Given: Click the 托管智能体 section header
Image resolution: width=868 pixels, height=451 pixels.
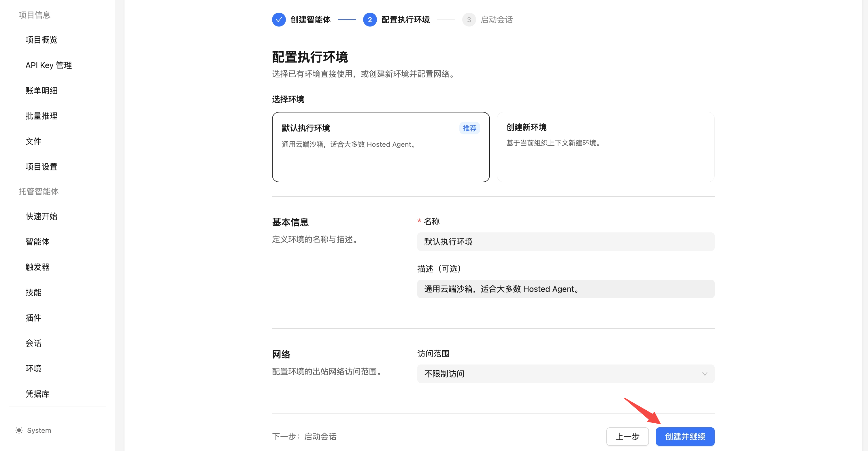Looking at the screenshot, I should click(38, 191).
